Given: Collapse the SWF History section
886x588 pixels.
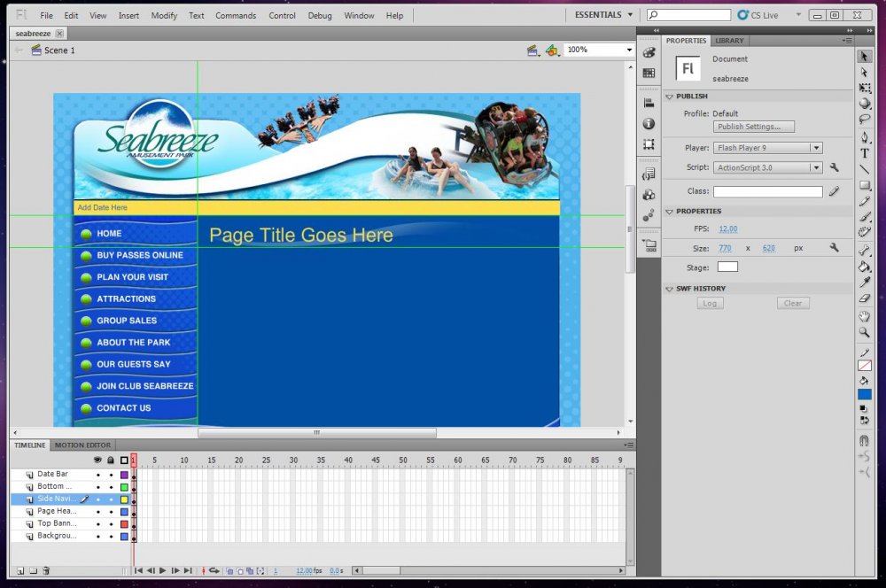Looking at the screenshot, I should click(x=670, y=289).
